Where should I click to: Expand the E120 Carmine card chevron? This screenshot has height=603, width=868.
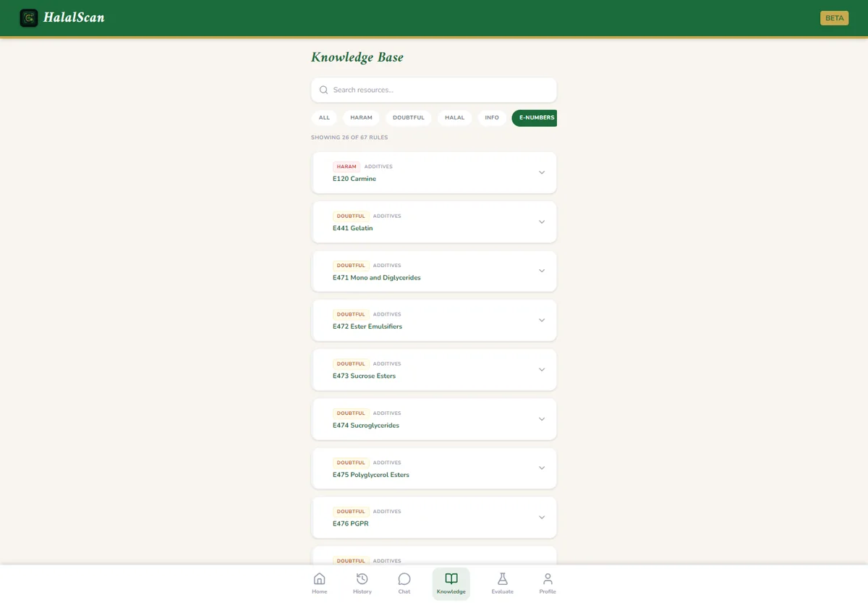[542, 172]
